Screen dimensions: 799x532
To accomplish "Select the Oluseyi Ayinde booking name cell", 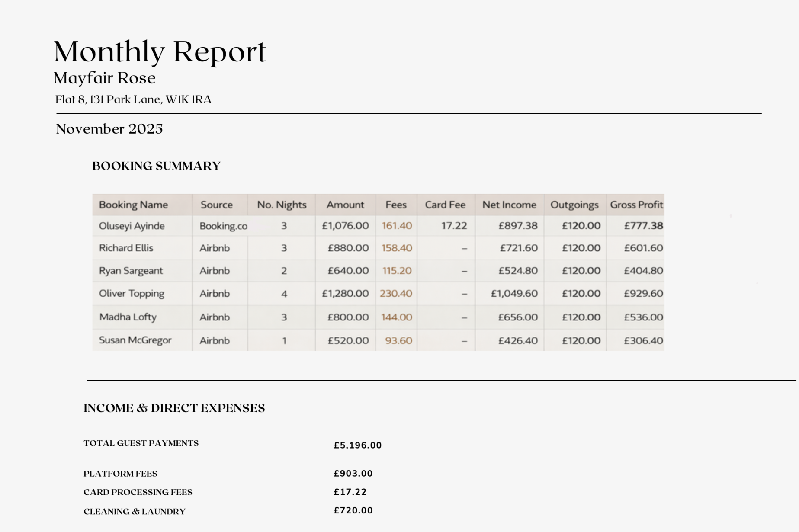I will [132, 226].
